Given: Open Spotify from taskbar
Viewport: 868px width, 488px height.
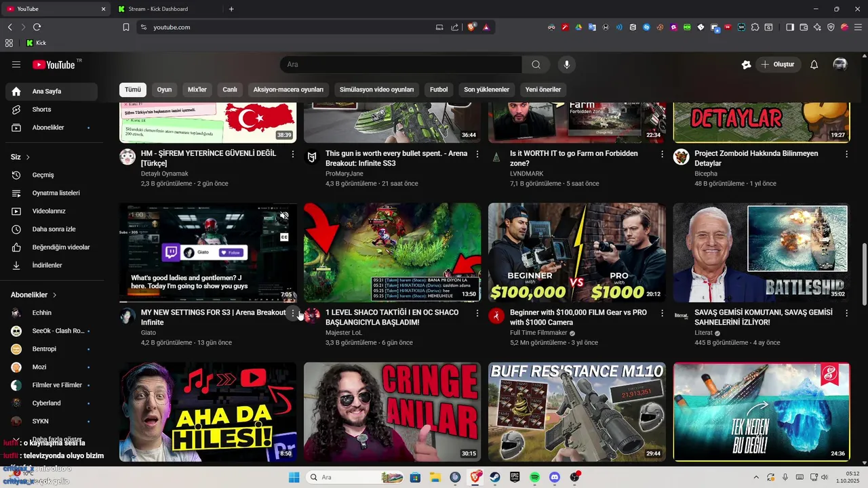Looking at the screenshot, I should coord(535,477).
